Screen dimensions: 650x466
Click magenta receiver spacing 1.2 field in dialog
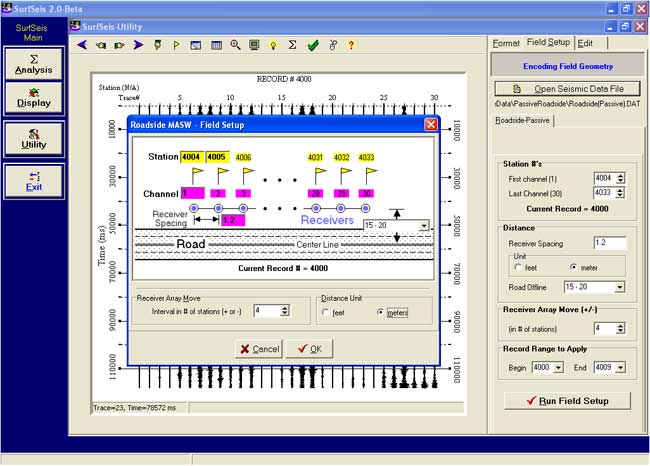click(233, 220)
